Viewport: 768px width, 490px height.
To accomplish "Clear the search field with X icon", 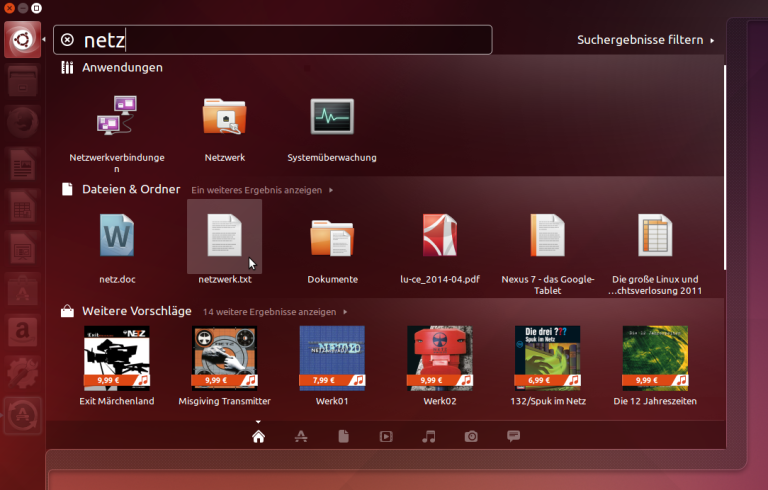I will [67, 40].
